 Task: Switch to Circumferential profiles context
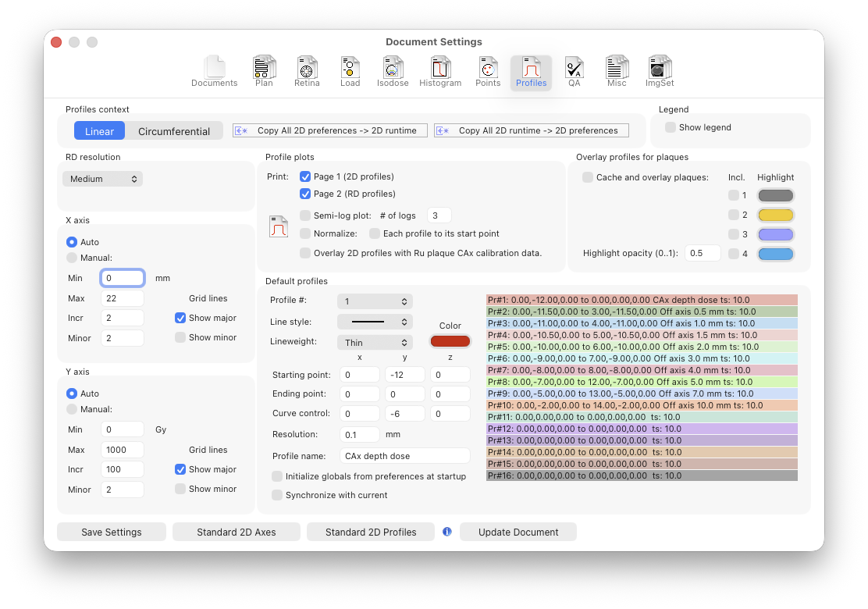(x=174, y=131)
